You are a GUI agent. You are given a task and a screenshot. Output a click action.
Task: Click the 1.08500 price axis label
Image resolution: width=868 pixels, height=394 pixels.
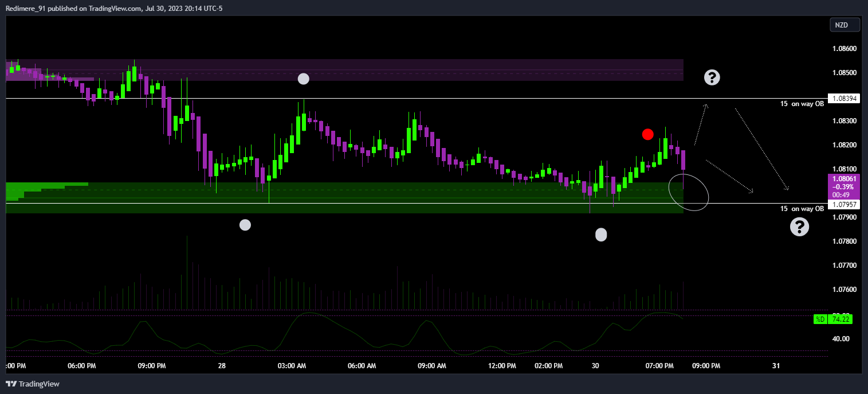[845, 73]
